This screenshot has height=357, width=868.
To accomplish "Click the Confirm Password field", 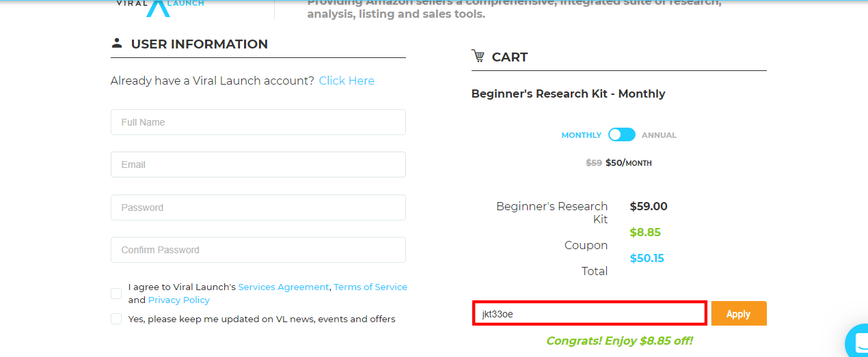I will (258, 250).
